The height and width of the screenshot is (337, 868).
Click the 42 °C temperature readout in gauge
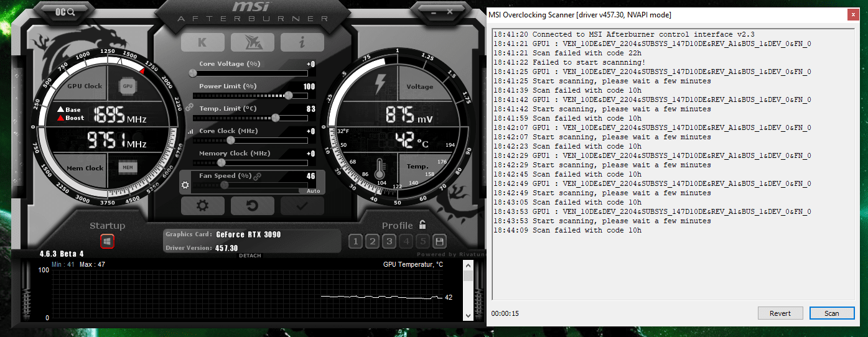(x=412, y=140)
